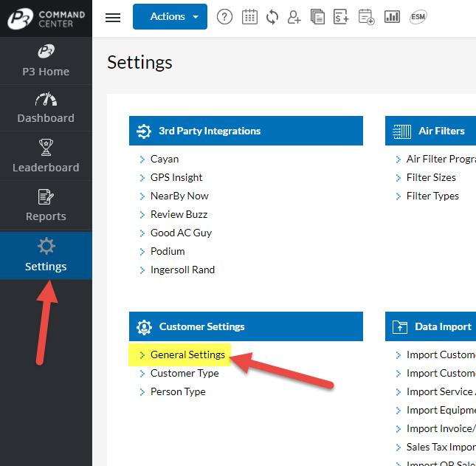Open the Podium integration link
Image resolution: width=476 pixels, height=466 pixels.
click(168, 252)
